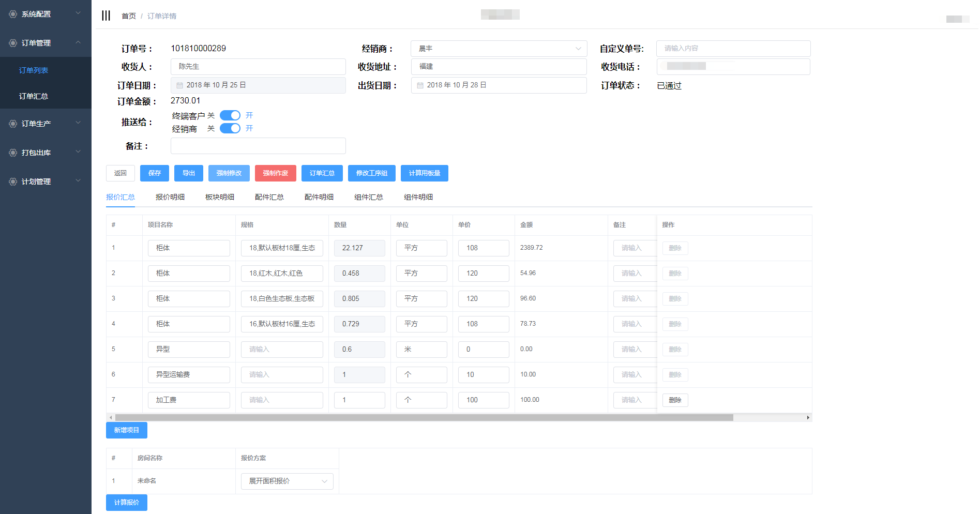Click the red 强制作废 button
This screenshot has width=980, height=514.
click(275, 173)
